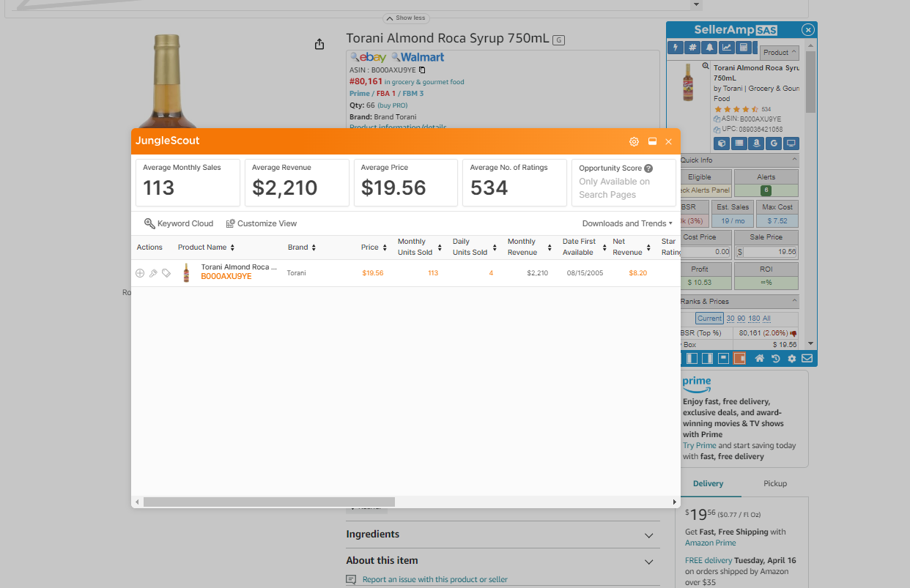Image resolution: width=910 pixels, height=588 pixels.
Task: Open the Keyword Cloud tool
Action: point(179,223)
